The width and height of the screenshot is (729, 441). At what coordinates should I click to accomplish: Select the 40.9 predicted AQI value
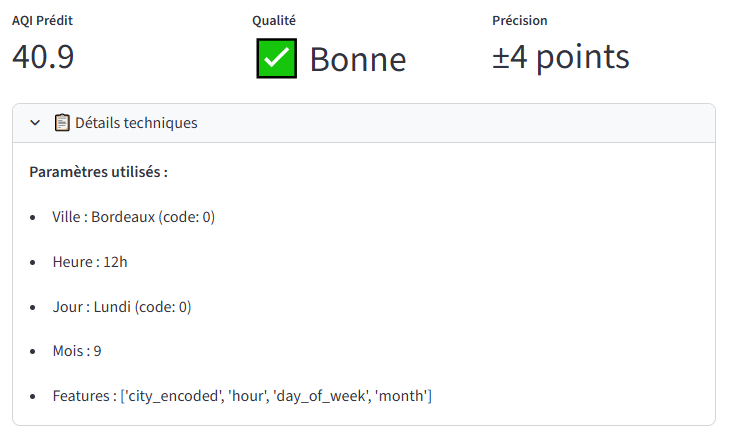(43, 57)
